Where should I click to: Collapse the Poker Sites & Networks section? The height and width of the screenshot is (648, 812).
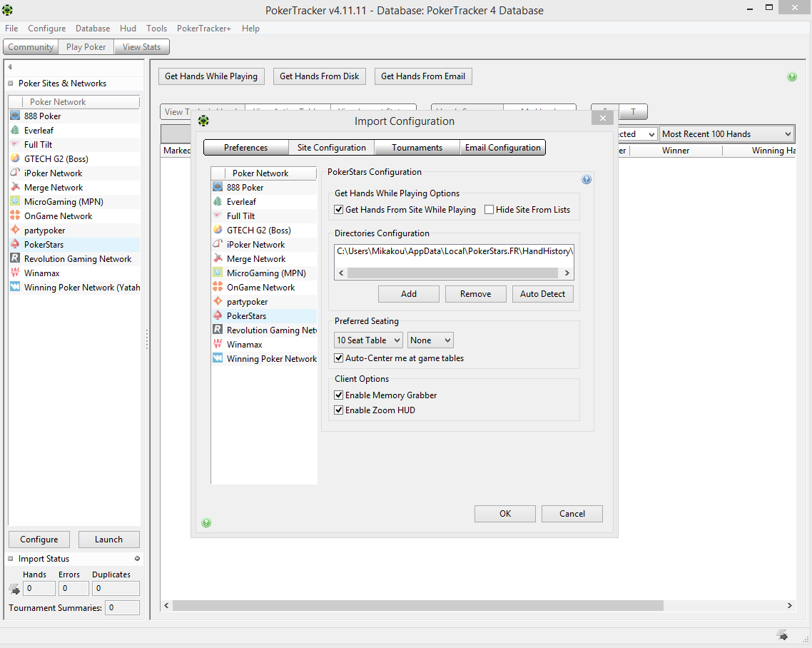11,83
